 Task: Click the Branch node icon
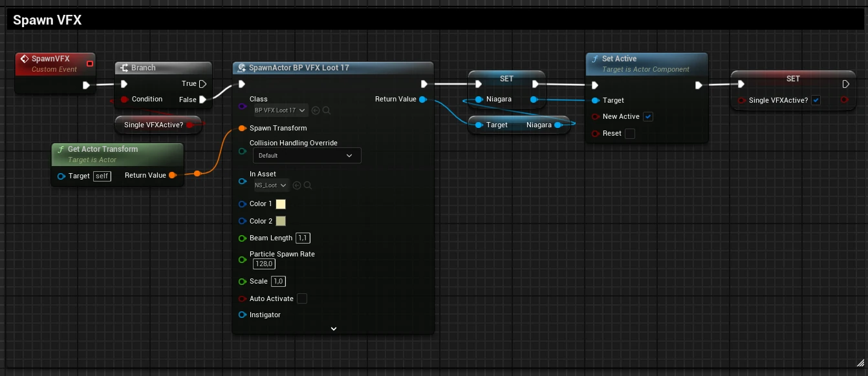[124, 68]
